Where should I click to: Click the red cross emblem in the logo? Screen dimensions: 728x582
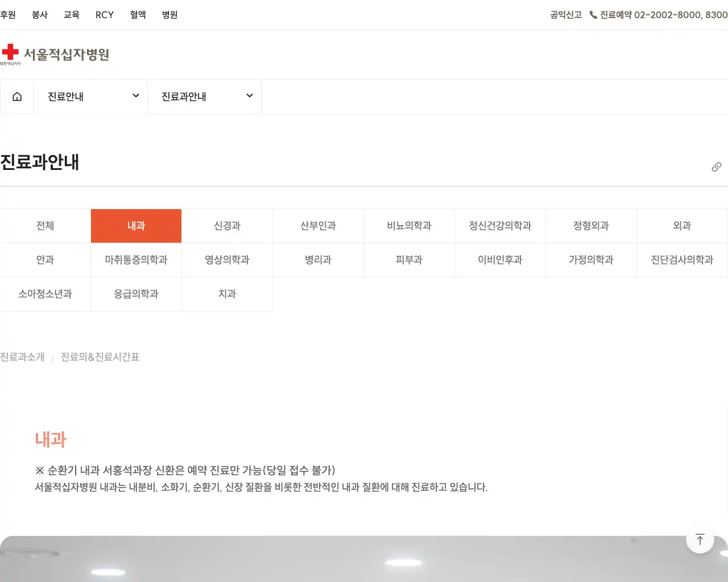pos(9,52)
